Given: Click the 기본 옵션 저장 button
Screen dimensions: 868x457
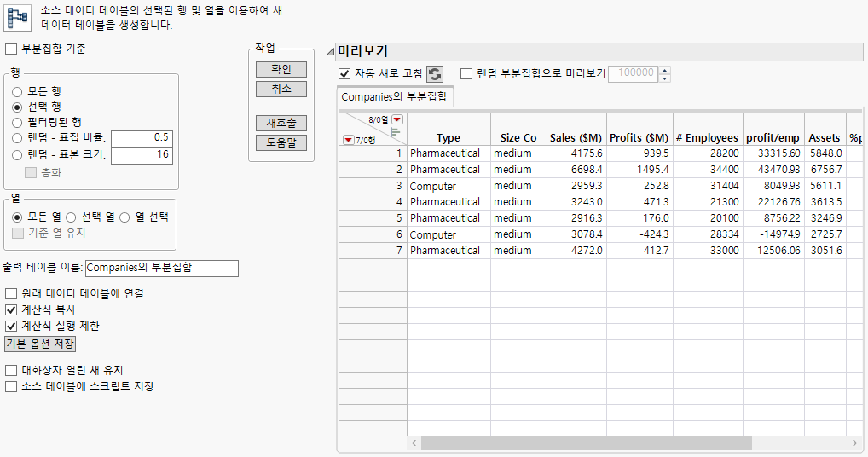Looking at the screenshot, I should pyautogui.click(x=40, y=344).
